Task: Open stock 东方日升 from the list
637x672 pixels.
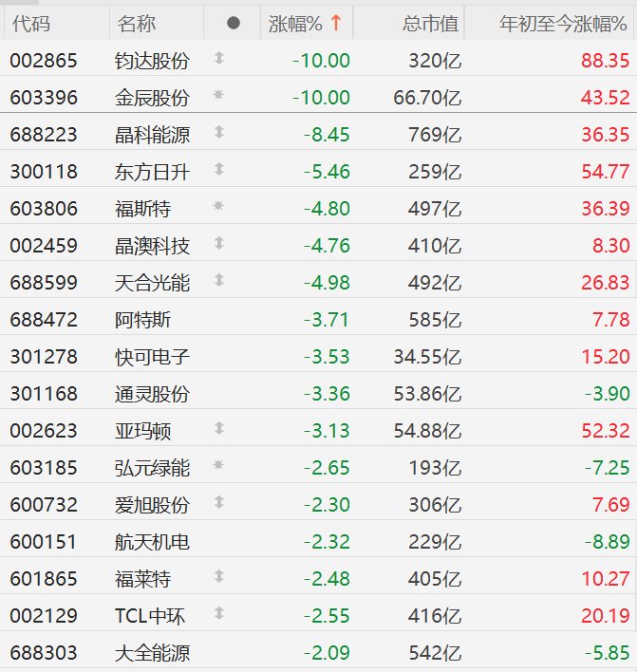Action: 152,171
